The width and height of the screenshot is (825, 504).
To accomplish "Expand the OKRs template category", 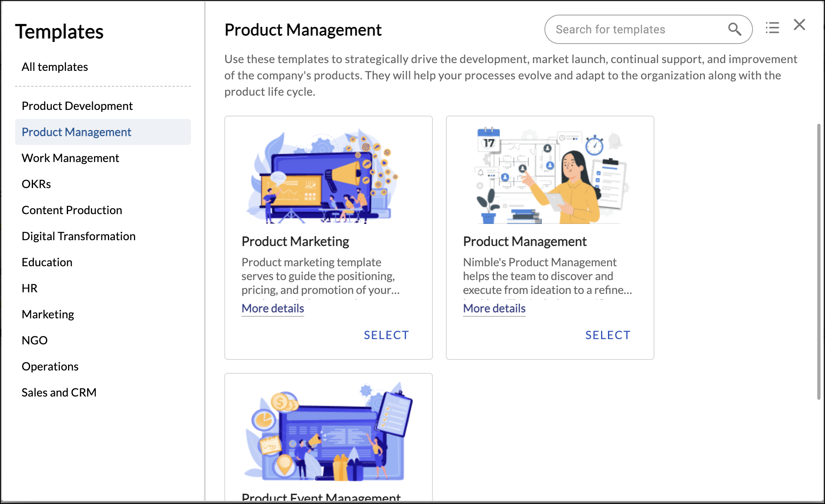I will (x=36, y=184).
